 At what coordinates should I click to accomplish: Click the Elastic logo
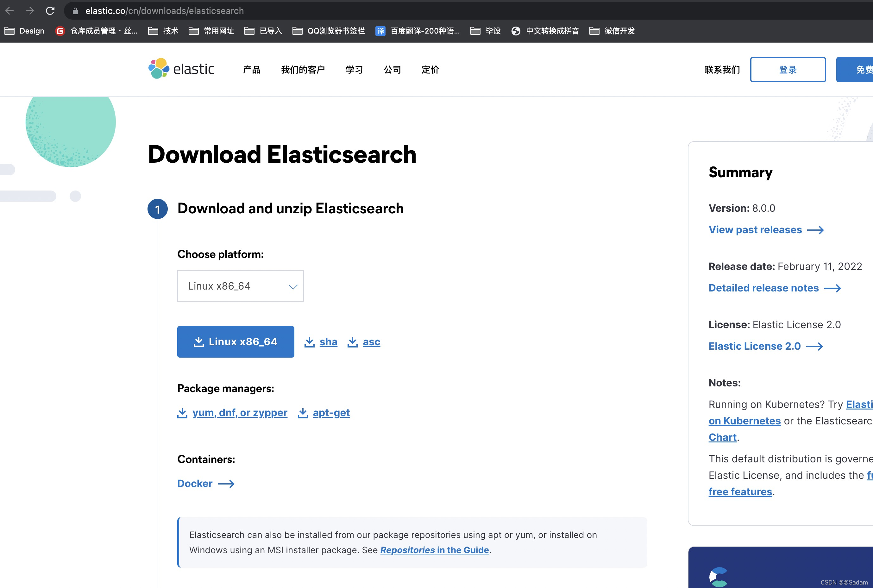(181, 69)
